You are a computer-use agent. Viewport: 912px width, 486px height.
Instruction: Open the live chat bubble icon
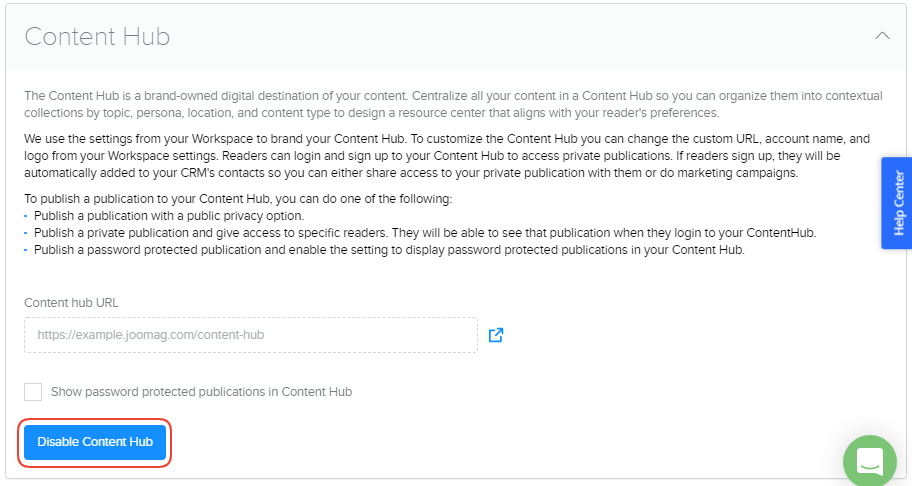pyautogui.click(x=869, y=462)
